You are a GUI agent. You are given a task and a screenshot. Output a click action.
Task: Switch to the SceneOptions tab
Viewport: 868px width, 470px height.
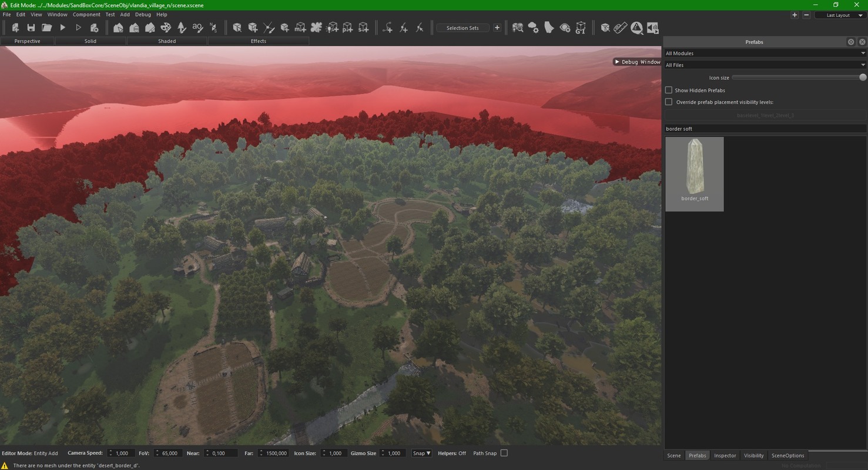(x=788, y=455)
